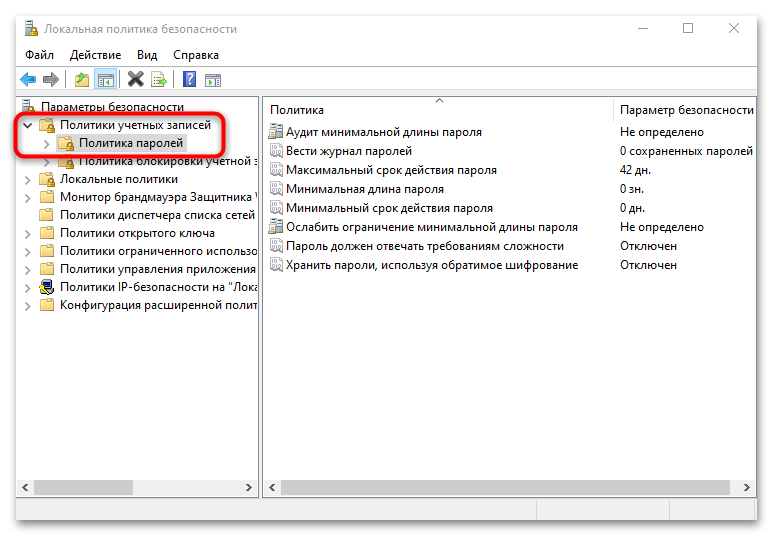773x536 pixels.
Task: Go up one level via folder icon
Action: coord(82,79)
